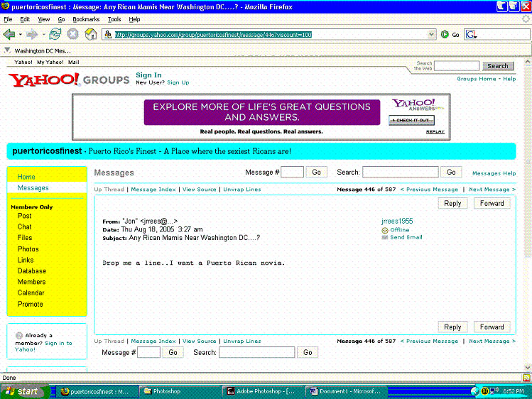Image resolution: width=532 pixels, height=399 pixels.
Task: Click the Sign In link
Action: point(148,75)
